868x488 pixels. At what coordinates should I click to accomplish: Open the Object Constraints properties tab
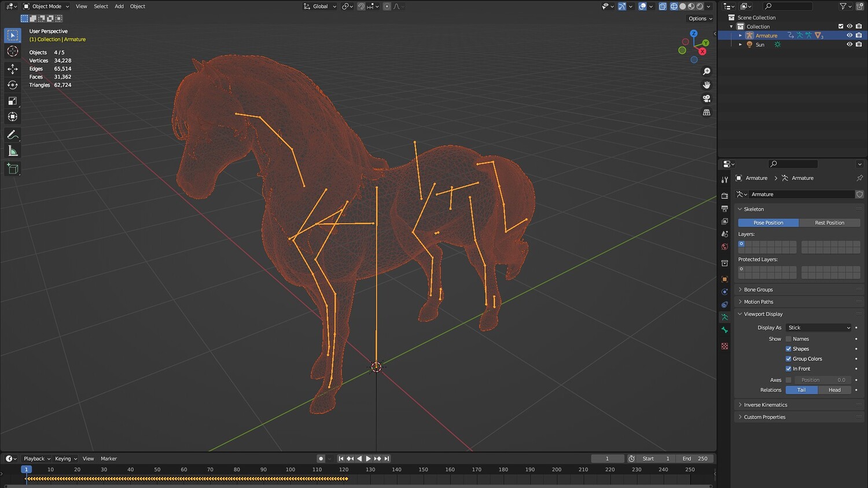(x=724, y=305)
